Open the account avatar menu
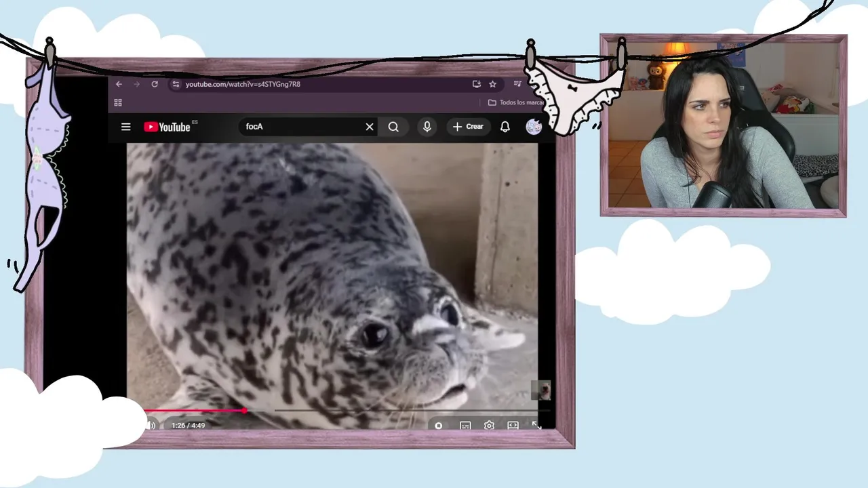This screenshot has width=868, height=488. point(534,127)
